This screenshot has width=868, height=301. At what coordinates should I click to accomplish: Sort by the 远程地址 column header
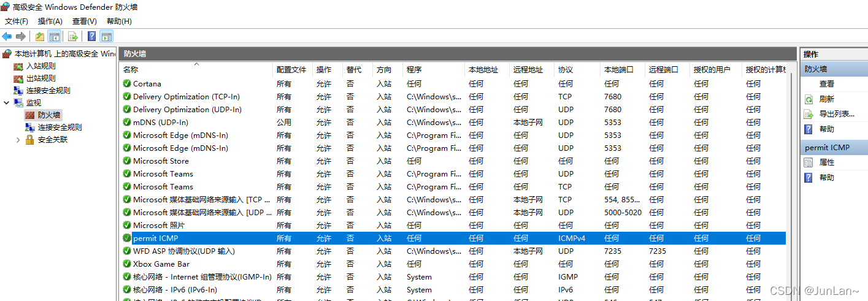(x=532, y=70)
